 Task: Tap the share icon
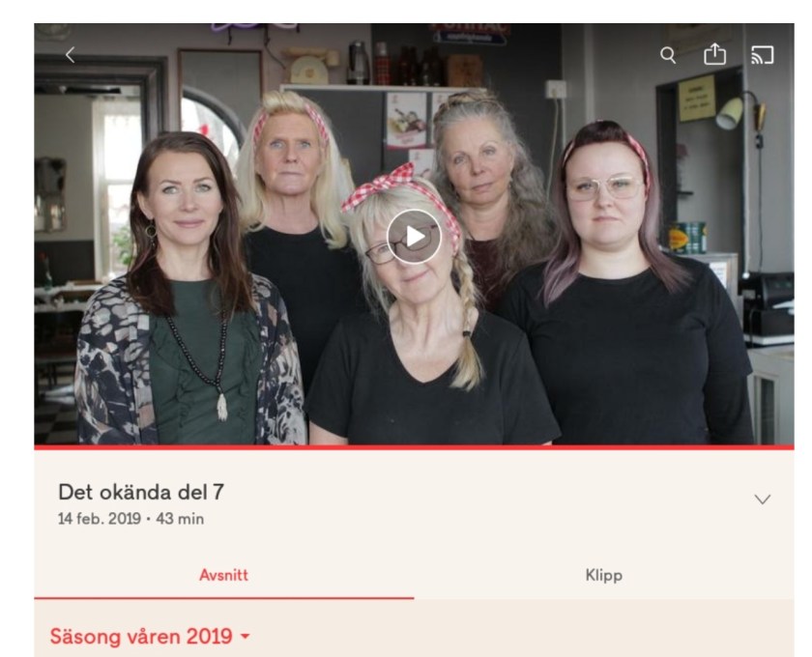pos(714,54)
